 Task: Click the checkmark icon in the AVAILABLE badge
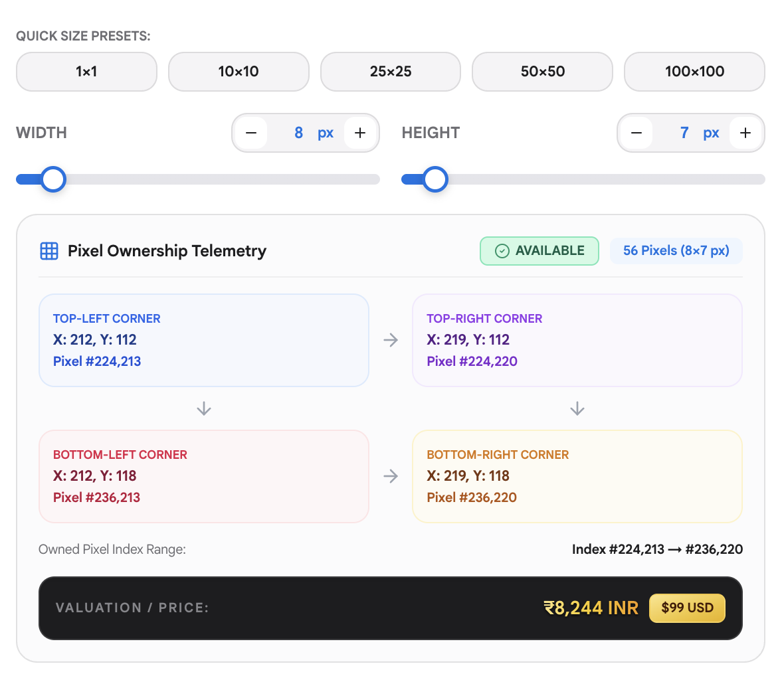tap(502, 251)
